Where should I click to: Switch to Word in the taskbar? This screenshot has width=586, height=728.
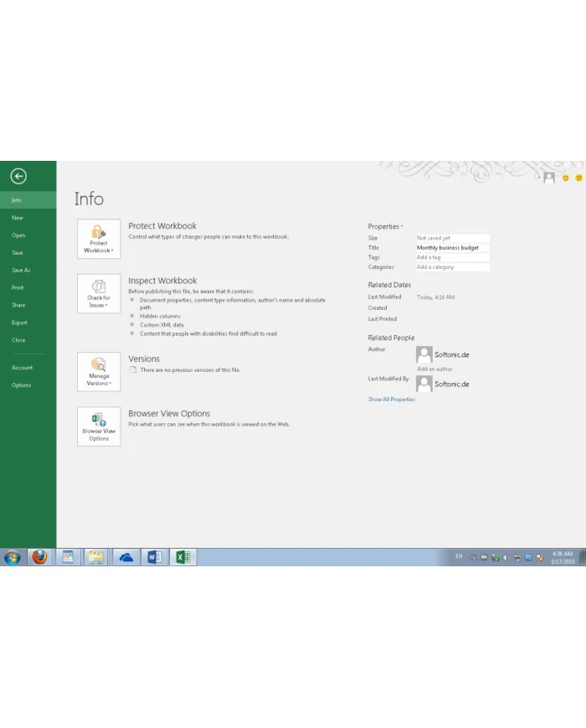coord(155,557)
